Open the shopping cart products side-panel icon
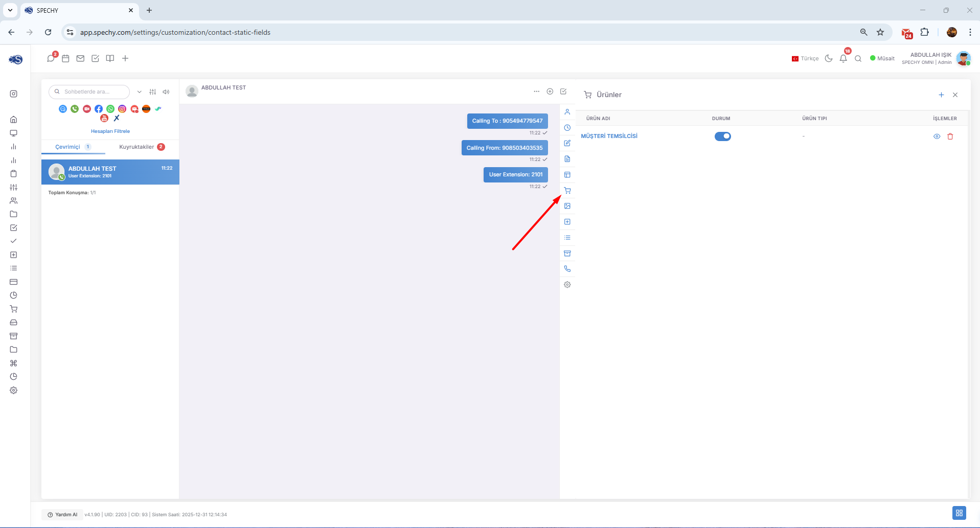The height and width of the screenshot is (528, 980). (x=567, y=191)
